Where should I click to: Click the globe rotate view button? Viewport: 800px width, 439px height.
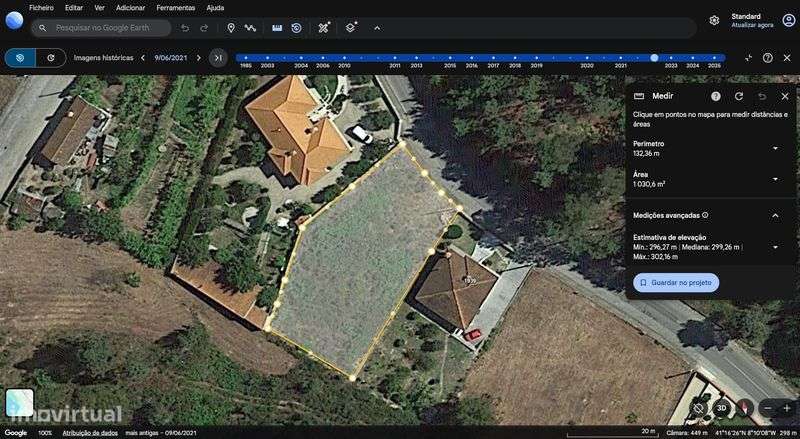(x=698, y=408)
